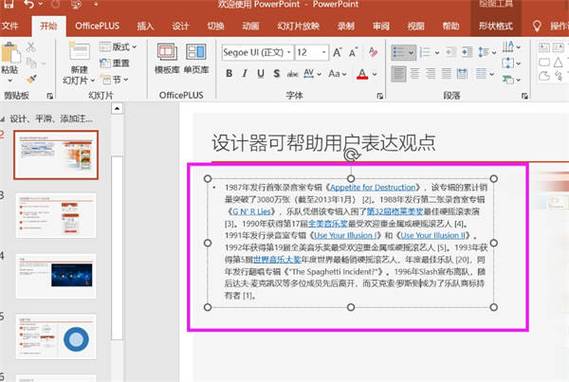This screenshot has width=569, height=382.
Task: Open the OfficePLUS template library icon
Action: (x=167, y=53)
